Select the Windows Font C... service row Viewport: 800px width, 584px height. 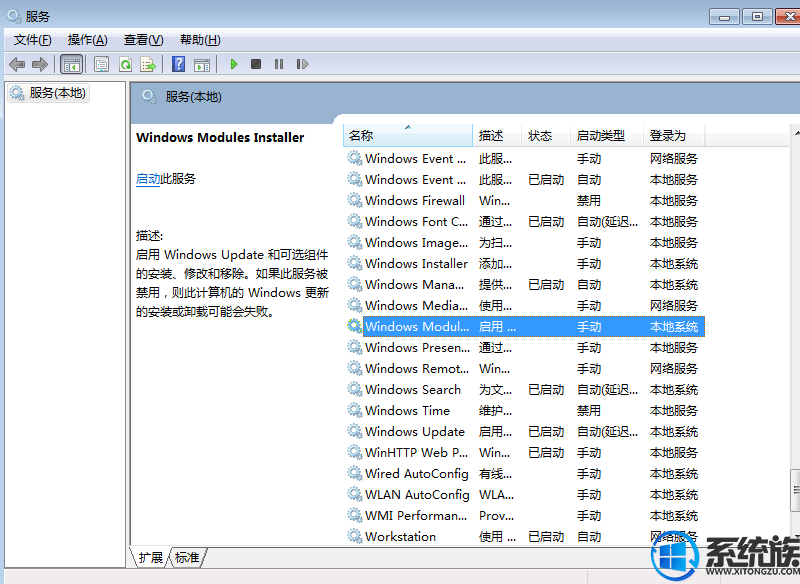(x=524, y=222)
